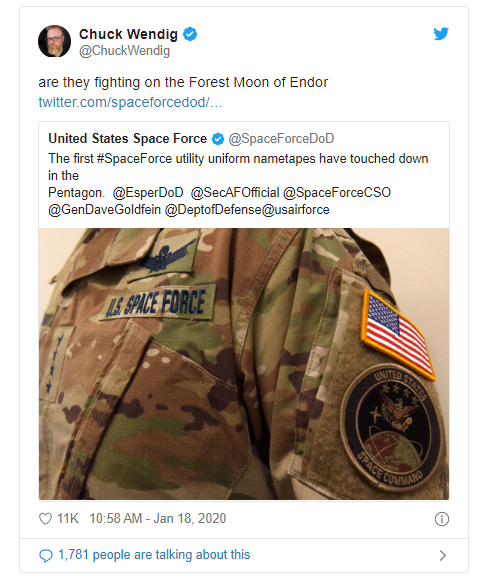Image resolution: width=487 pixels, height=582 pixels.
Task: Open the Chuck Wendig display name
Action: [x=128, y=34]
